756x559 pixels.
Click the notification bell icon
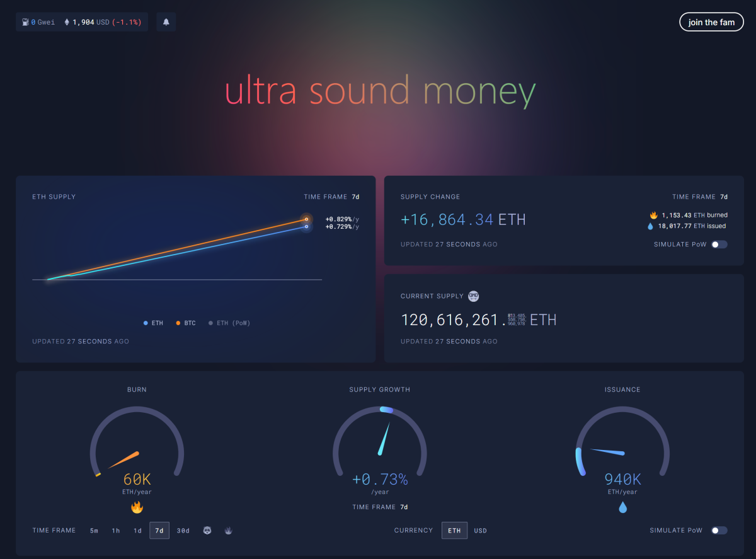[166, 22]
